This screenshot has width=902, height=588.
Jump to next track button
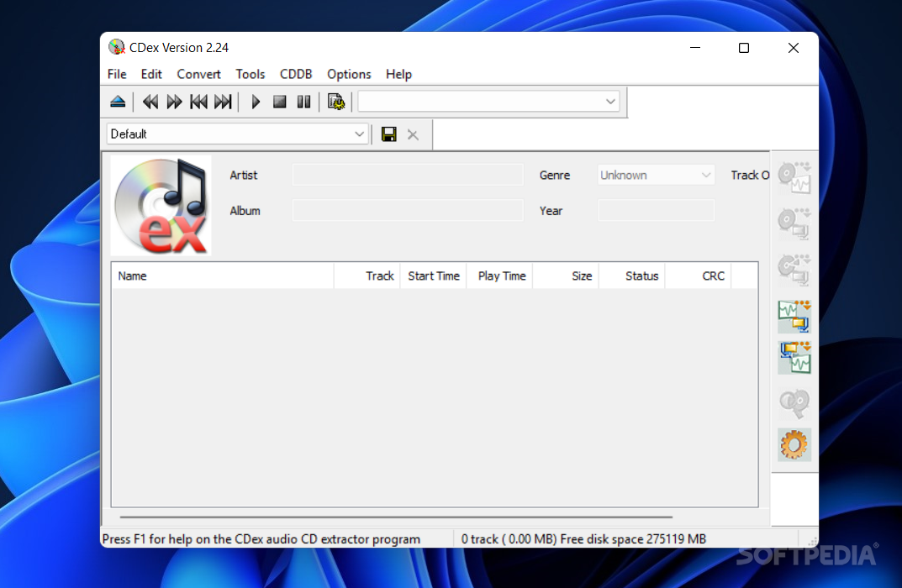coord(223,102)
